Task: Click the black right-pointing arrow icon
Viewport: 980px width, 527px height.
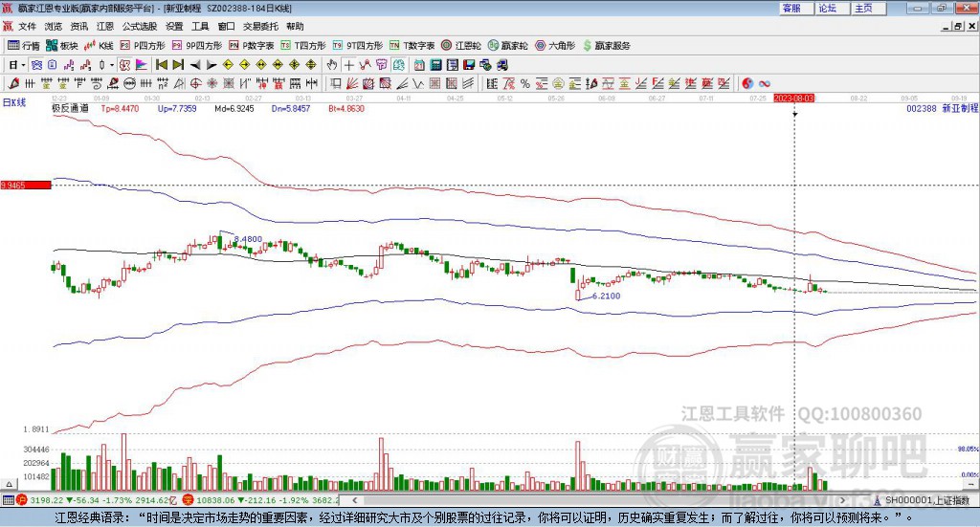Action: point(212,65)
